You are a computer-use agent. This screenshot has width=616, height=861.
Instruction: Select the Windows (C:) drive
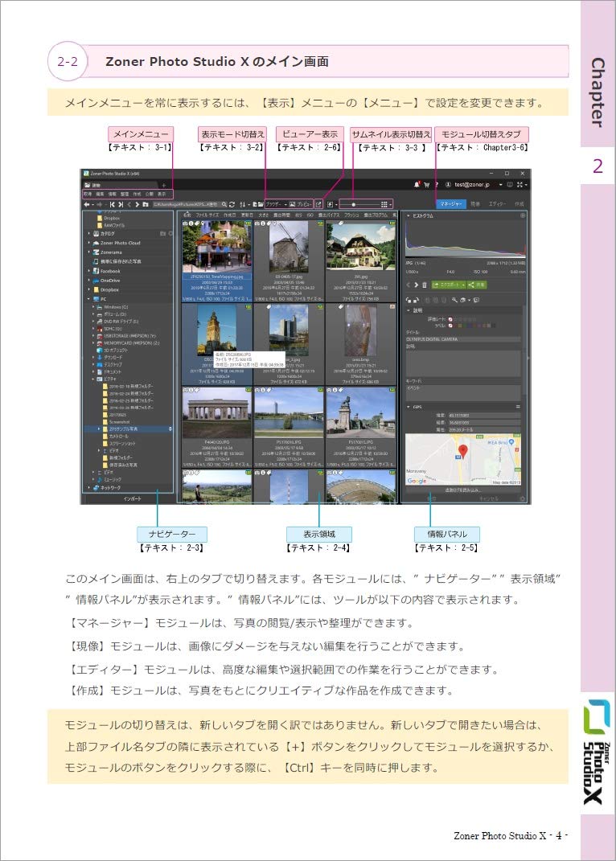click(x=113, y=307)
